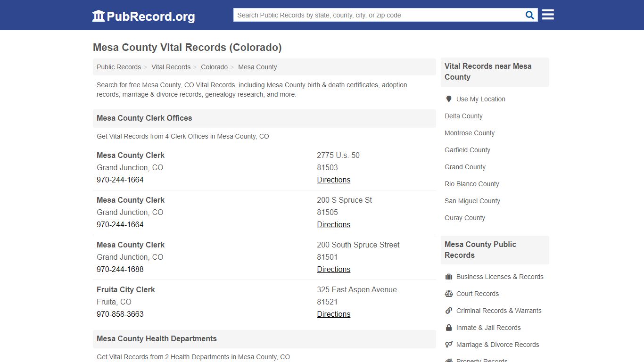Open Ouray County vital records

pos(464,218)
